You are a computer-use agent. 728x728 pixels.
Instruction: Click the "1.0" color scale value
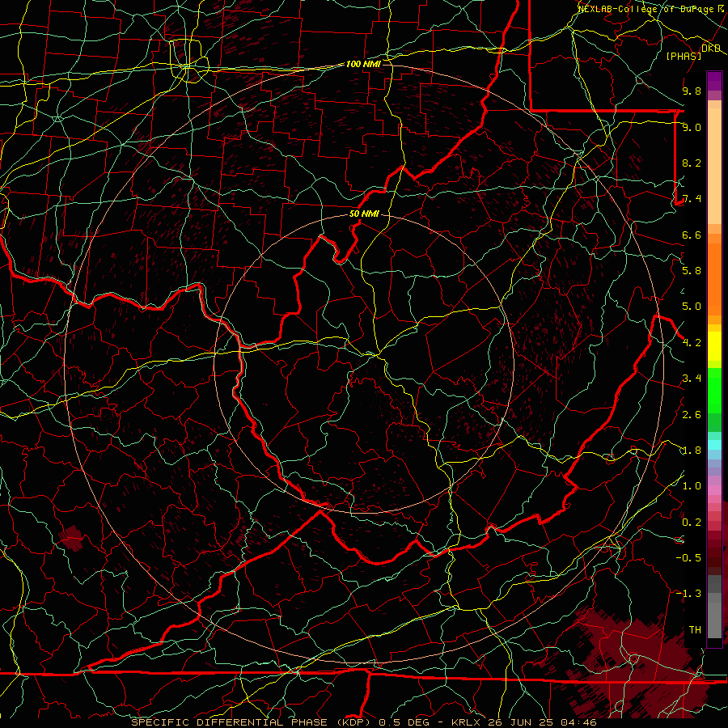coord(692,486)
